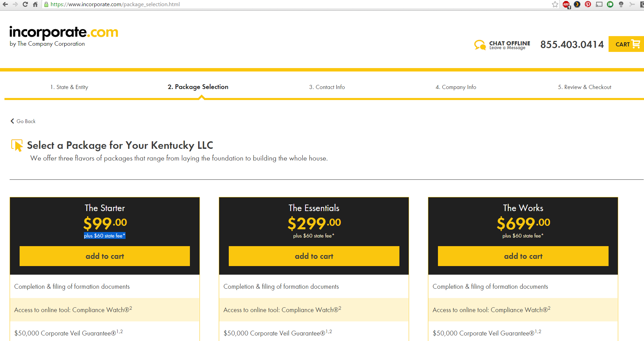Click Works' 'Completion & filing of formation documents'
Image resolution: width=644 pixels, height=341 pixels.
490,286
